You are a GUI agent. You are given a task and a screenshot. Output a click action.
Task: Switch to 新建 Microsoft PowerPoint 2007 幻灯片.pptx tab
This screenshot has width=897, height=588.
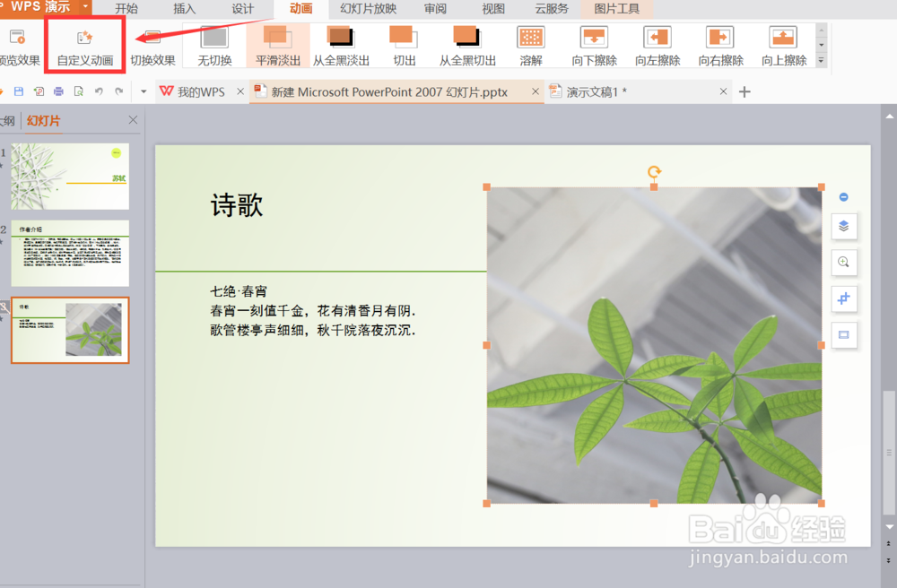point(389,92)
